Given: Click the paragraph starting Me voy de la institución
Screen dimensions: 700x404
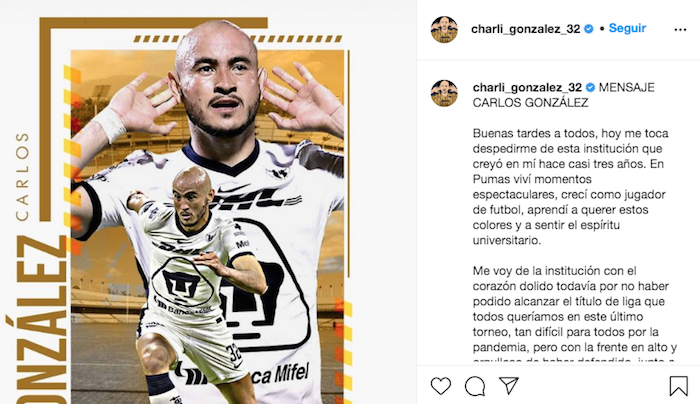Looking at the screenshot, I should tap(575, 315).
